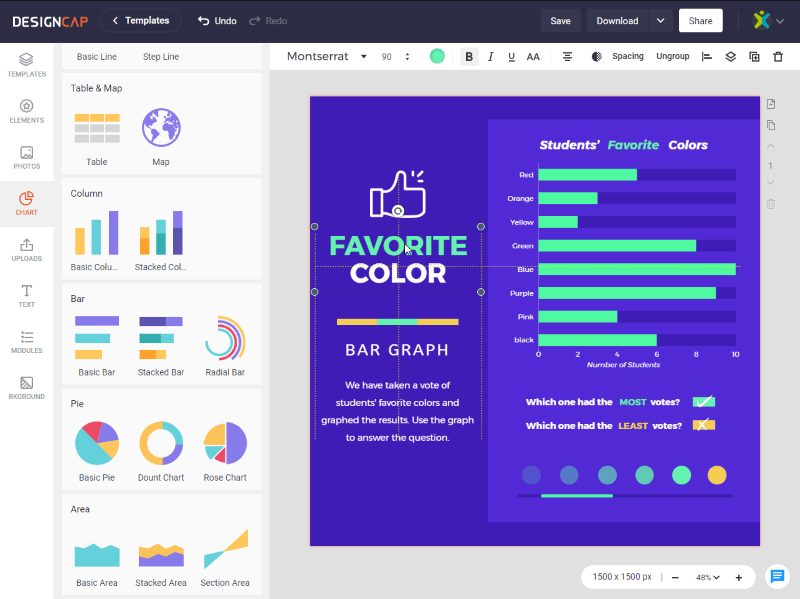Viewport: 800px width, 599px height.
Task: Move the page up
Action: point(771,146)
